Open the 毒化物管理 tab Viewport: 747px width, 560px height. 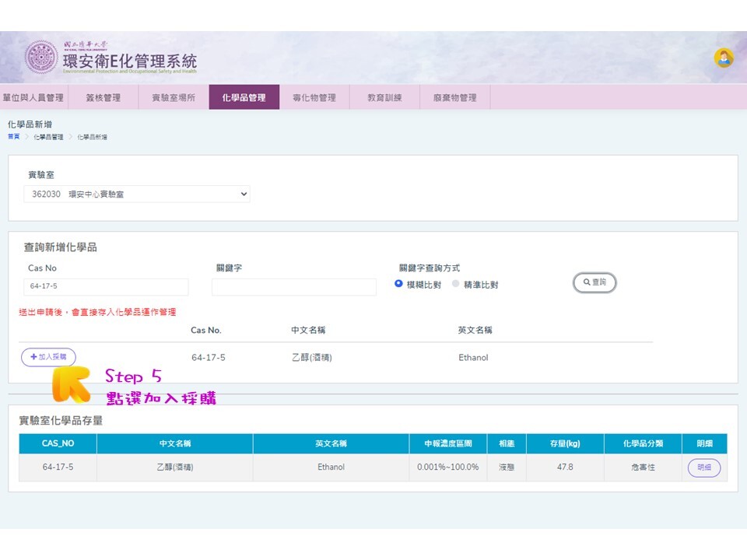click(314, 97)
